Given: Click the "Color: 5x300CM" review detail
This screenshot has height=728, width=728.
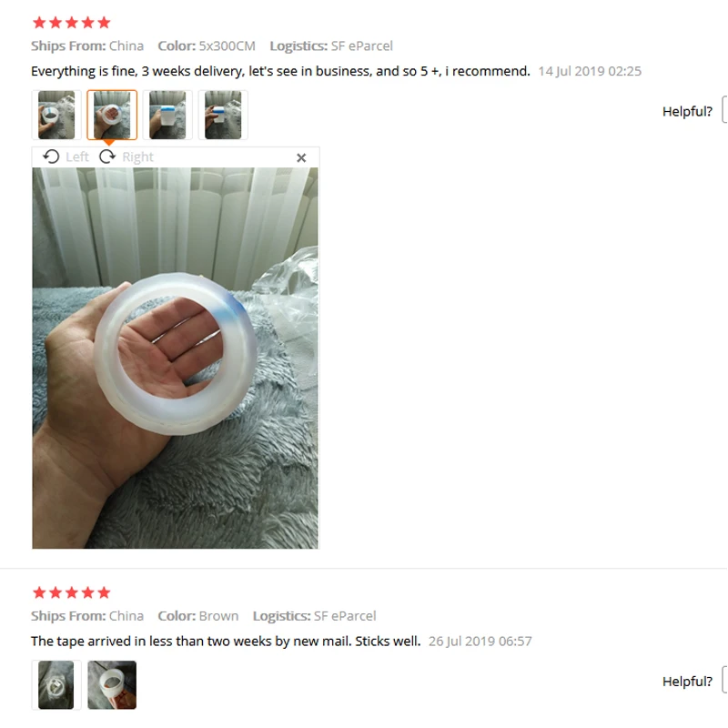Looking at the screenshot, I should (x=207, y=46).
